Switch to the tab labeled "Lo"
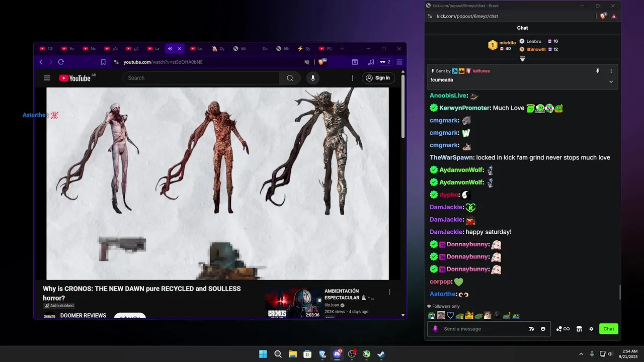The width and height of the screenshot is (644, 362). (197, 49)
